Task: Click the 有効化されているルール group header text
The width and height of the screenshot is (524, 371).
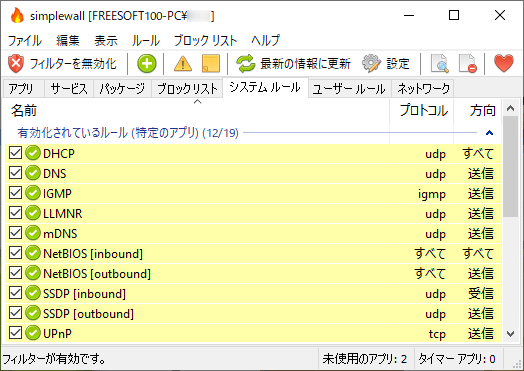Action: click(128, 133)
